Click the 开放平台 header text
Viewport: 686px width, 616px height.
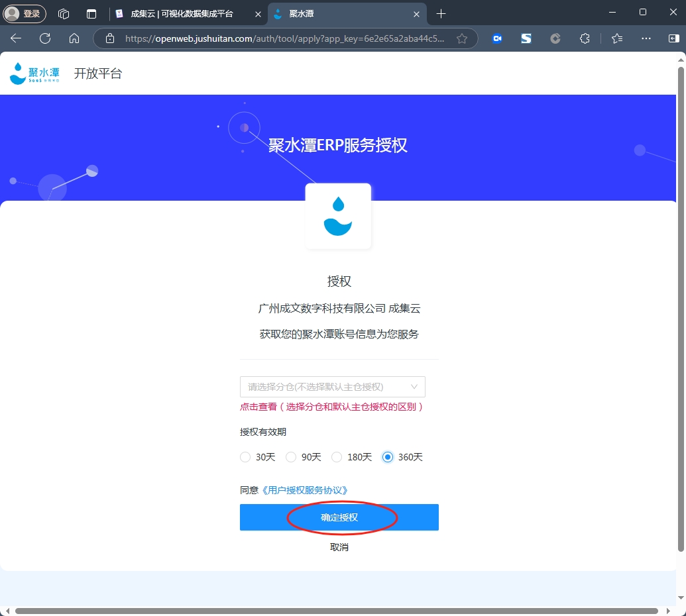(98, 74)
